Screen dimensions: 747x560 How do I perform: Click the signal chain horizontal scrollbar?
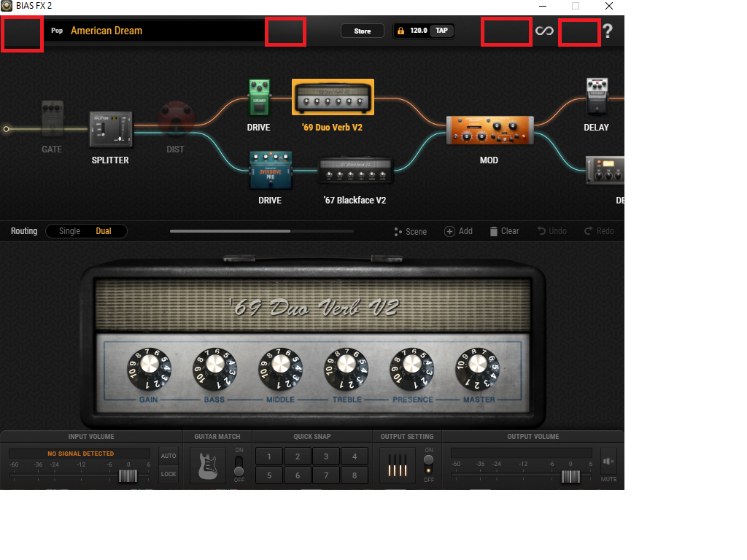[230, 231]
